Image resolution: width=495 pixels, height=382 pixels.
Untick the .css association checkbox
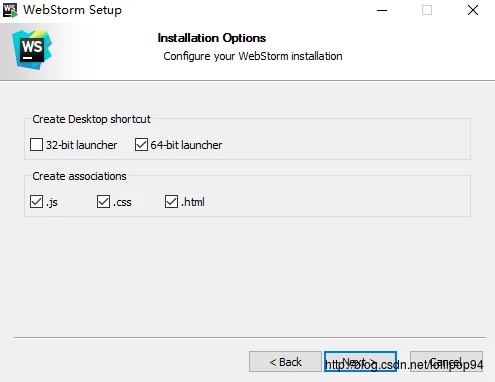click(103, 202)
